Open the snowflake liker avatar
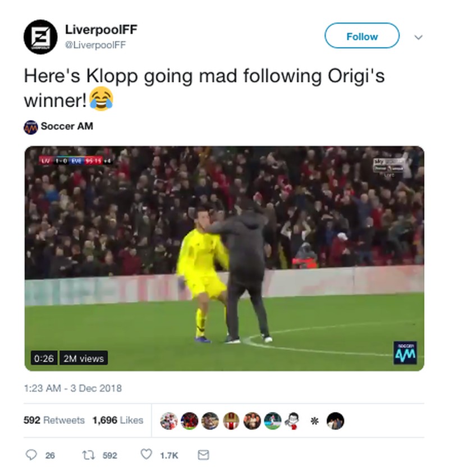449x476 pixels. 315,421
